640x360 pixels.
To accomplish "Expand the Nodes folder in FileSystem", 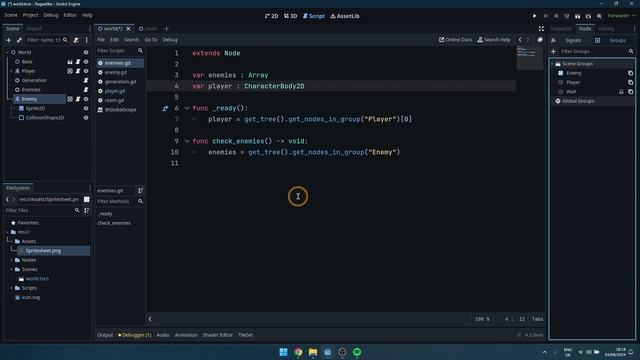I will (x=11, y=260).
